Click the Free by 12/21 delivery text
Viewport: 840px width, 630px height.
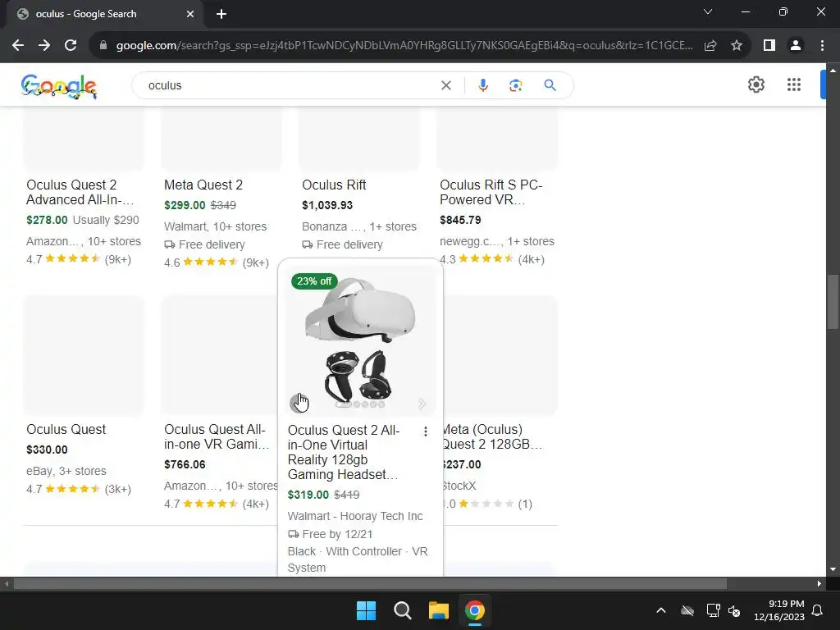[337, 534]
